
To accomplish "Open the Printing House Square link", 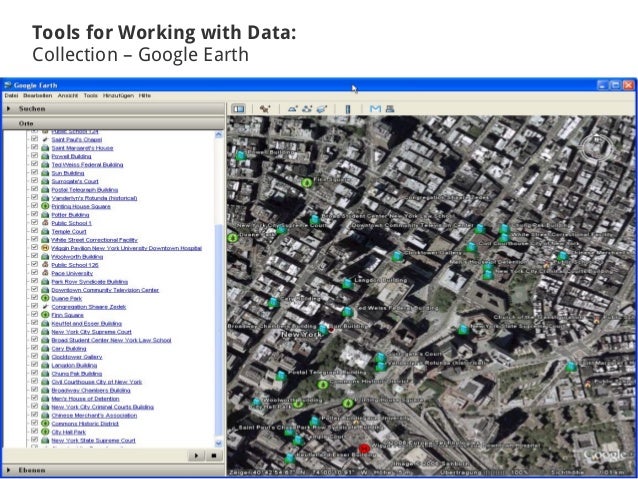I will coord(81,206).
